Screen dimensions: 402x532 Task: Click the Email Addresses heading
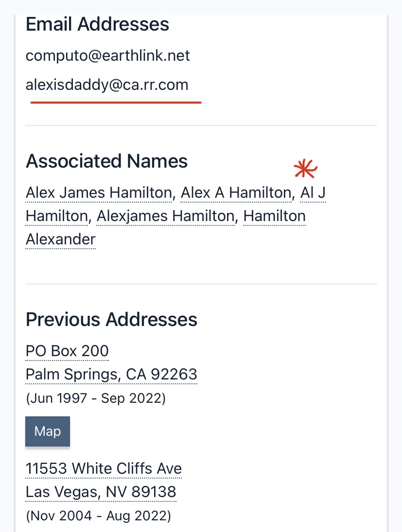[x=97, y=24]
